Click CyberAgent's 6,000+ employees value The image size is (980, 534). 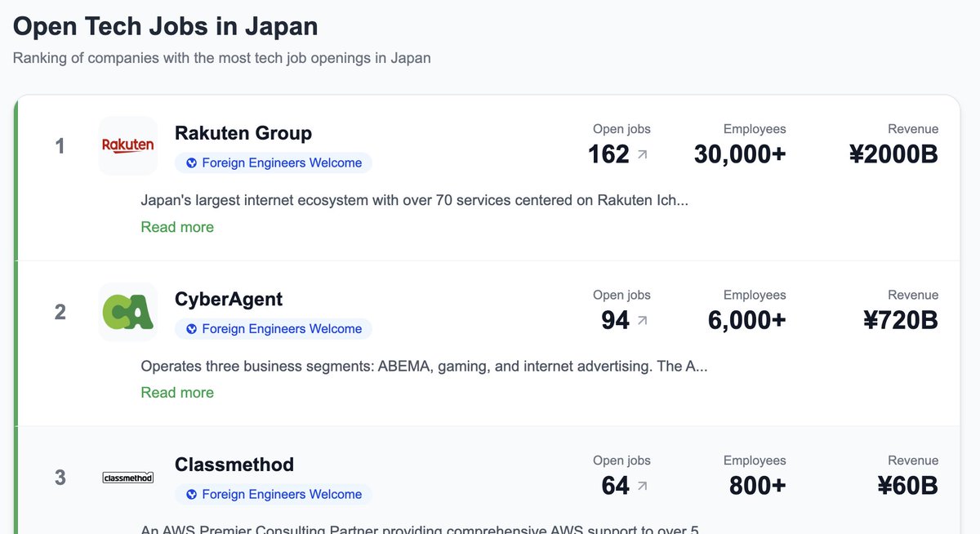click(747, 320)
